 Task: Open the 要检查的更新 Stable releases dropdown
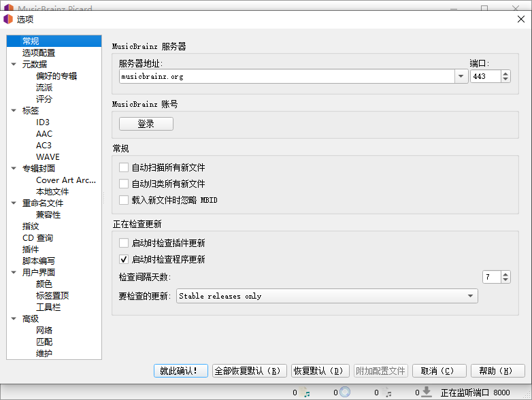(x=327, y=296)
